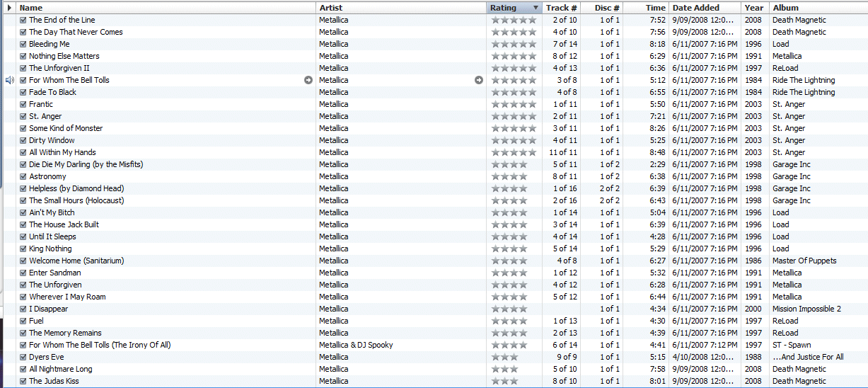Click date added 6/11/2007 7:12 PM

[705, 345]
